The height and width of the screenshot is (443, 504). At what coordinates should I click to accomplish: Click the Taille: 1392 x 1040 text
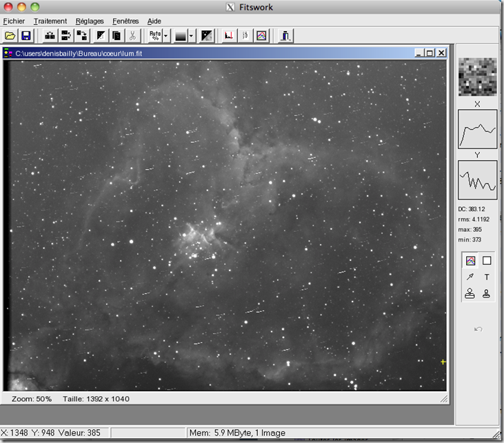click(96, 399)
